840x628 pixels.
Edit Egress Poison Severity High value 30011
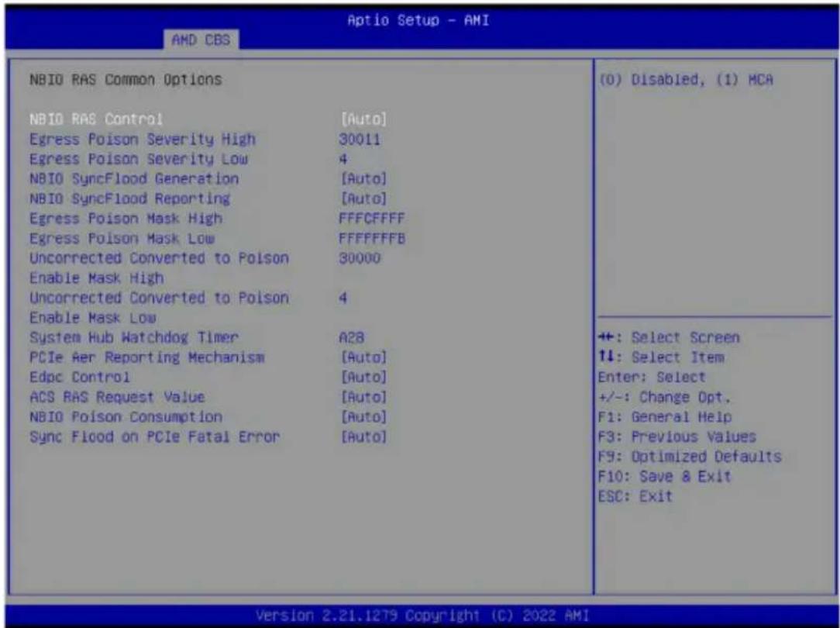click(x=360, y=140)
